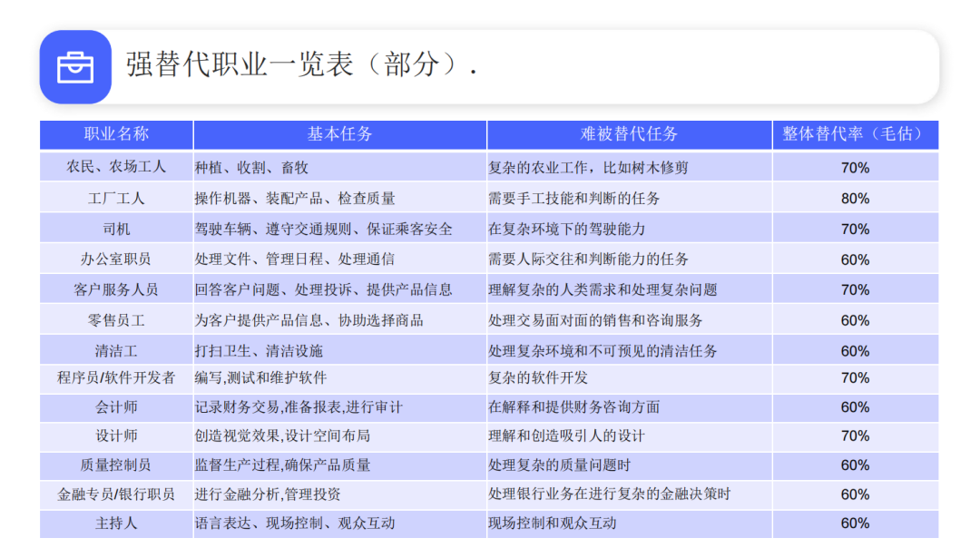Click the 金融专员/银行职员 occupation cell
The width and height of the screenshot is (980, 548).
(x=115, y=494)
